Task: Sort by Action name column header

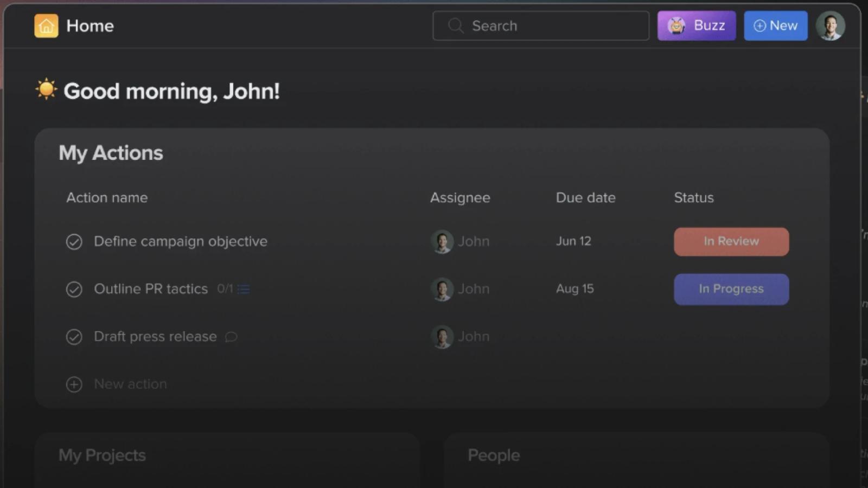Action: click(x=107, y=198)
